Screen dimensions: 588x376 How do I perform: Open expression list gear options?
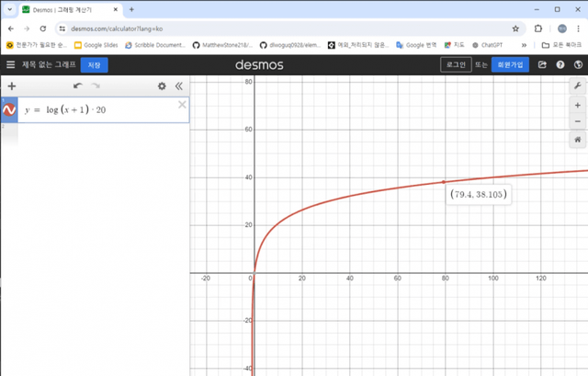pos(162,85)
